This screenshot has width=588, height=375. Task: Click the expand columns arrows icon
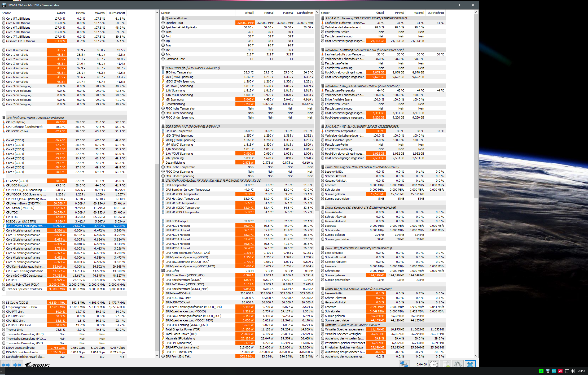[x=6, y=365]
